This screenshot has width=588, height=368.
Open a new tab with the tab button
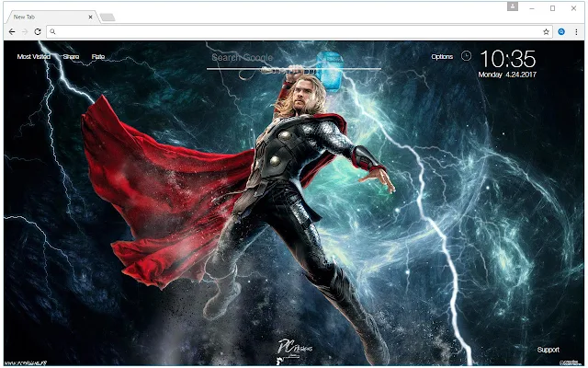point(107,17)
